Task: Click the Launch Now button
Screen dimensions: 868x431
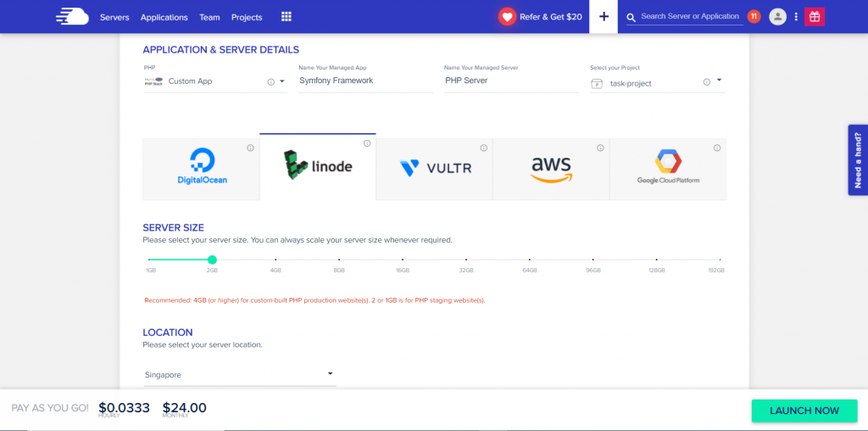Action: tap(804, 411)
